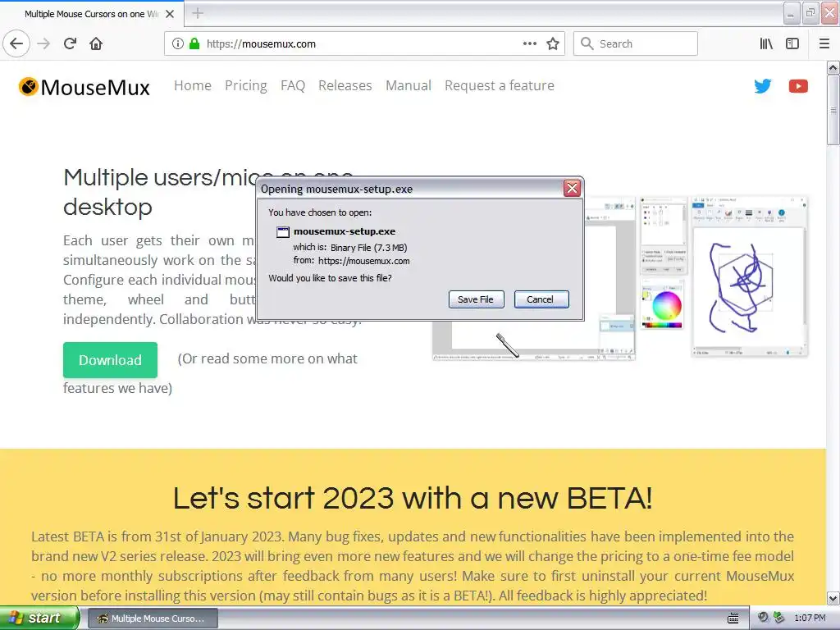The width and height of the screenshot is (840, 630).
Task: Click the green secure padlock icon
Action: pyautogui.click(x=194, y=43)
